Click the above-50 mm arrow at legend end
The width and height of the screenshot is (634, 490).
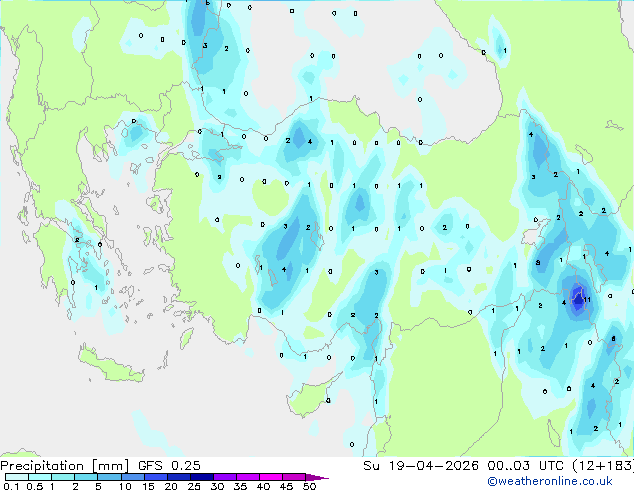click(x=317, y=477)
